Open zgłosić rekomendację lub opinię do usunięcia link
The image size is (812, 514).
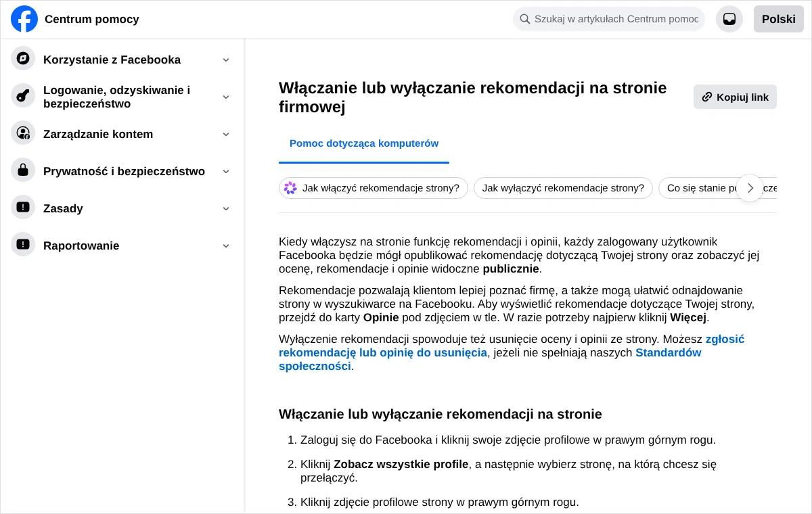pyautogui.click(x=512, y=346)
